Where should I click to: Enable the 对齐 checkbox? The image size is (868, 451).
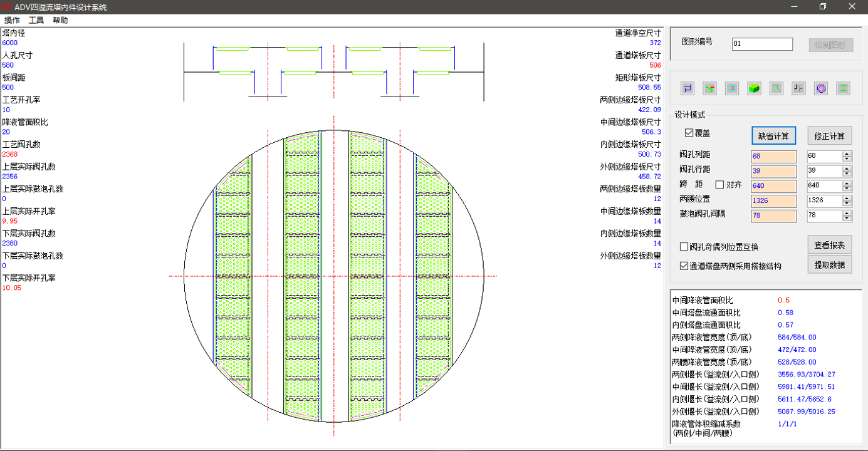click(719, 185)
